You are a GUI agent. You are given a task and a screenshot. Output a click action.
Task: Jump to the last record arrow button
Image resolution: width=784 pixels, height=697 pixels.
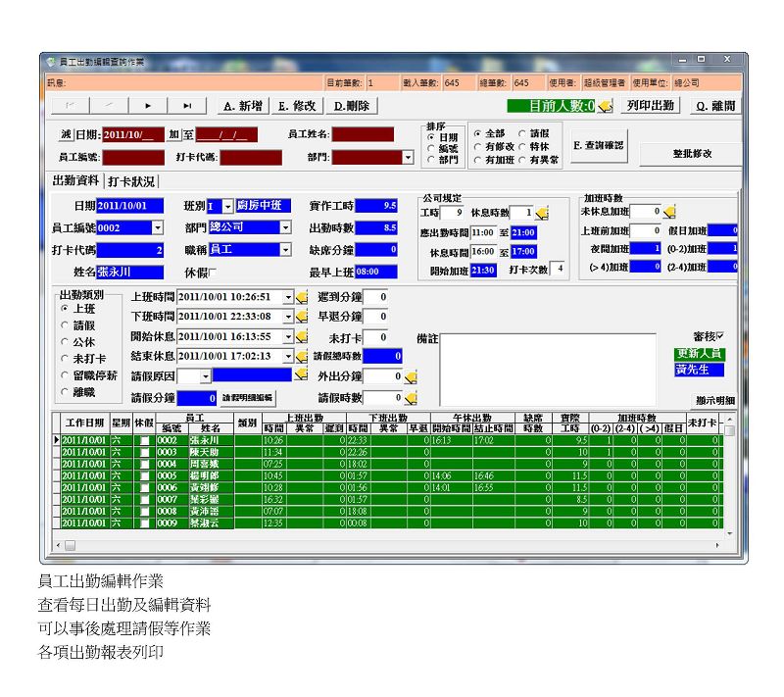click(x=186, y=106)
